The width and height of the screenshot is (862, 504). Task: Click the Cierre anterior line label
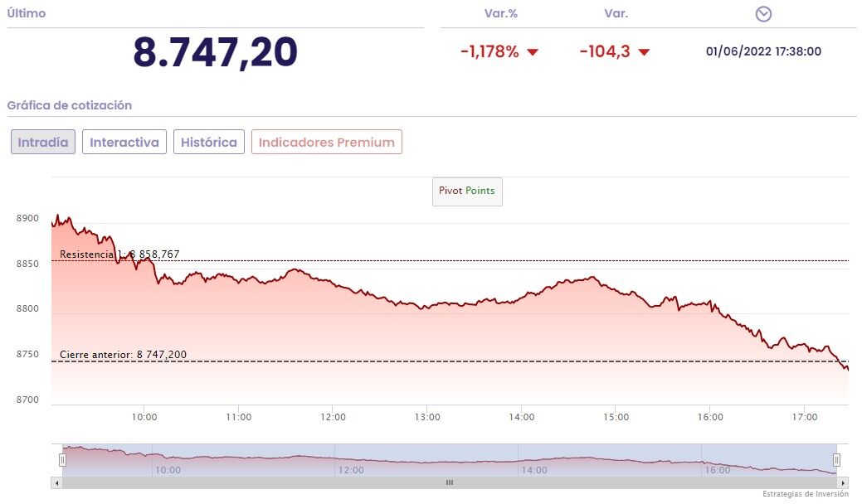point(123,355)
